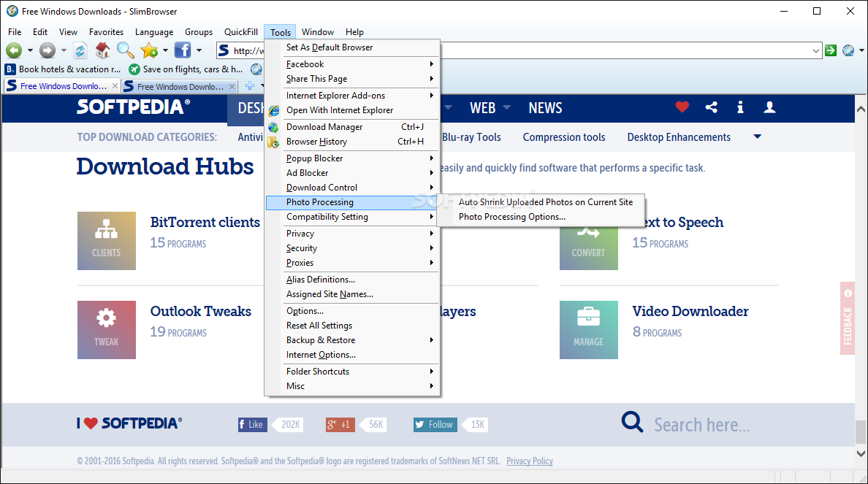Click the Facebook Like button
This screenshot has height=484, width=868.
coord(252,424)
